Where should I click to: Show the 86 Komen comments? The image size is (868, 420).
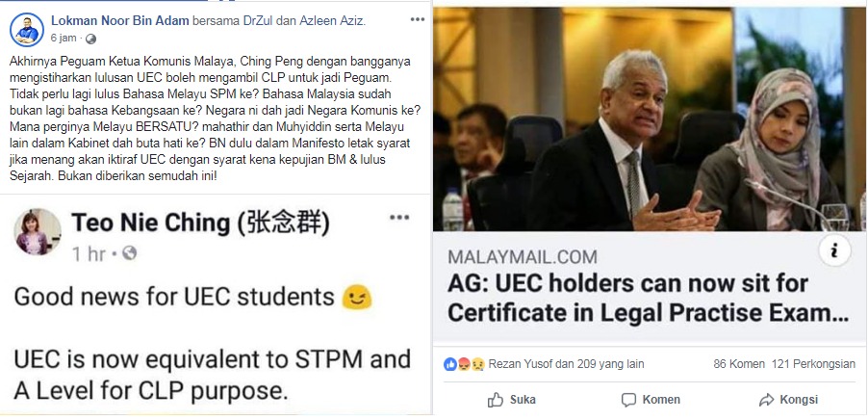tap(739, 364)
